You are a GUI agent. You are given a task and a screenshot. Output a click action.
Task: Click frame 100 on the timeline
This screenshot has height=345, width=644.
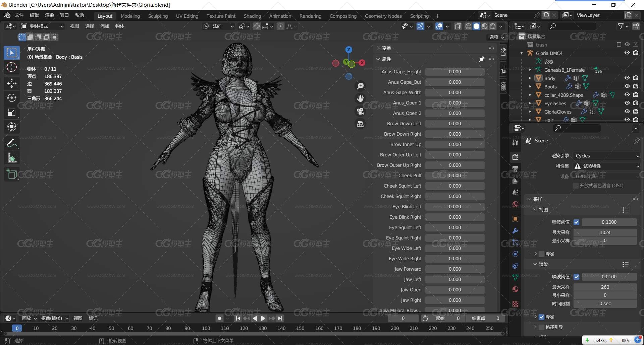click(206, 328)
